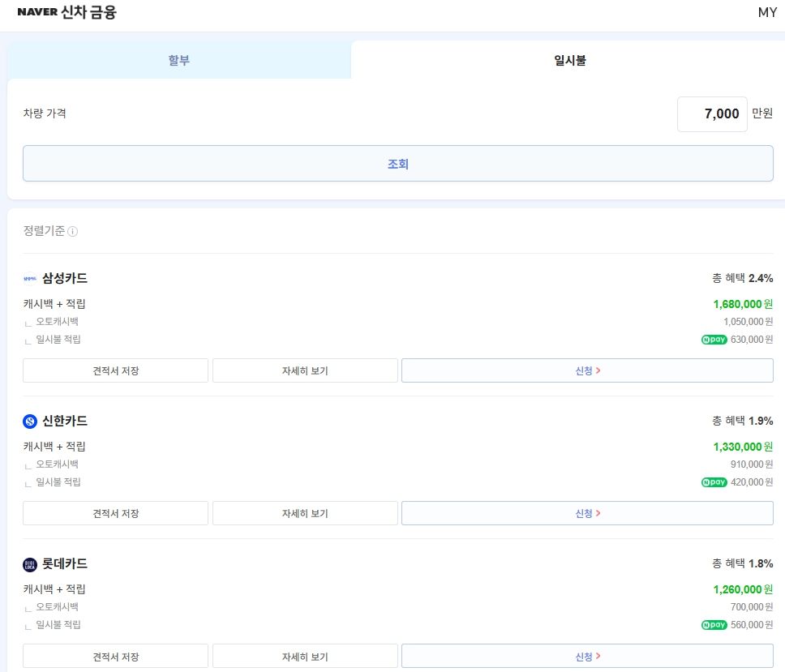Click the 조회 button

[398, 164]
